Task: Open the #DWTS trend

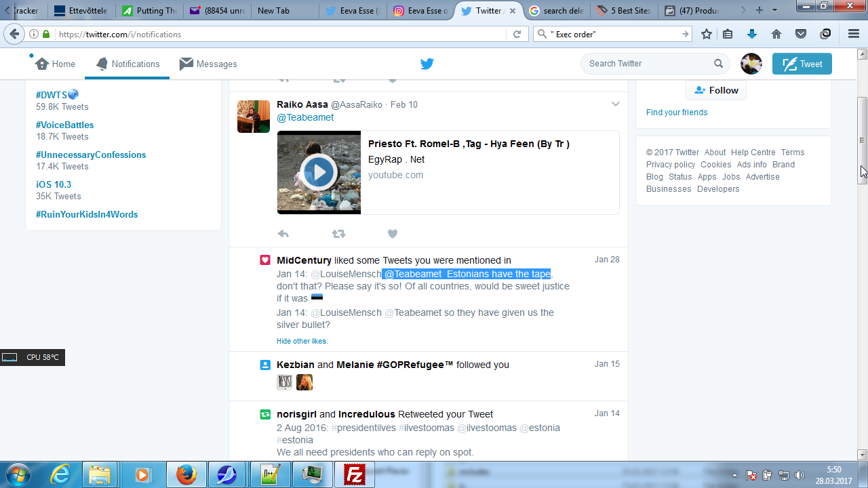Action: point(58,95)
